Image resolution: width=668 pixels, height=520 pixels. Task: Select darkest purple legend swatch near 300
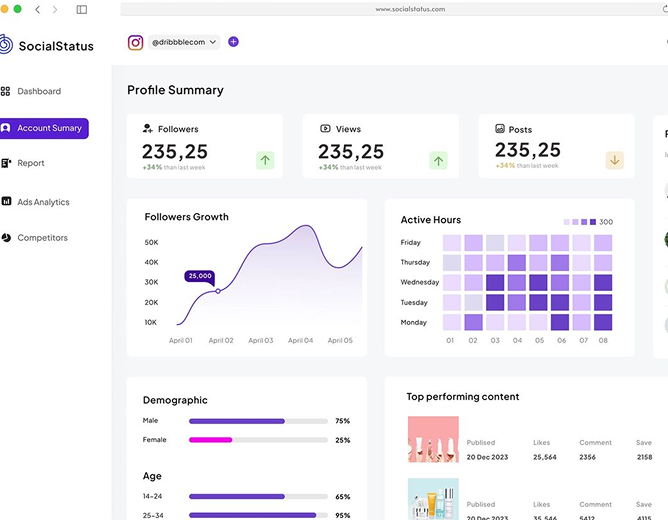[x=593, y=222]
